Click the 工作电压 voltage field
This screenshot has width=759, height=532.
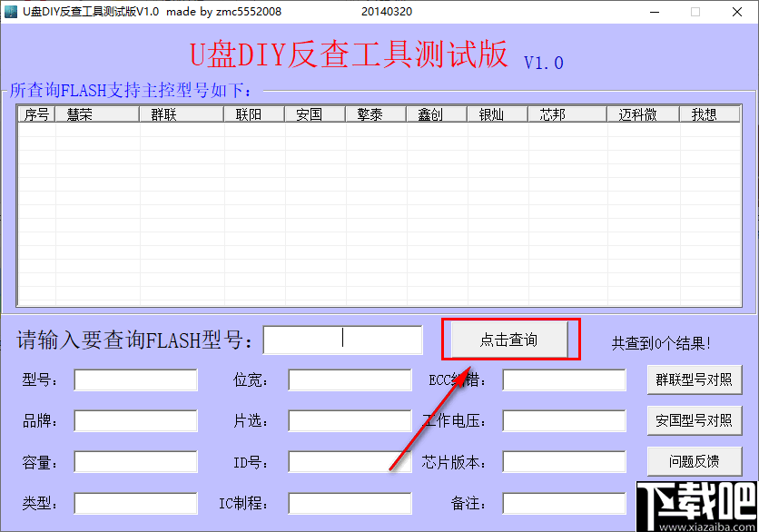(x=563, y=420)
